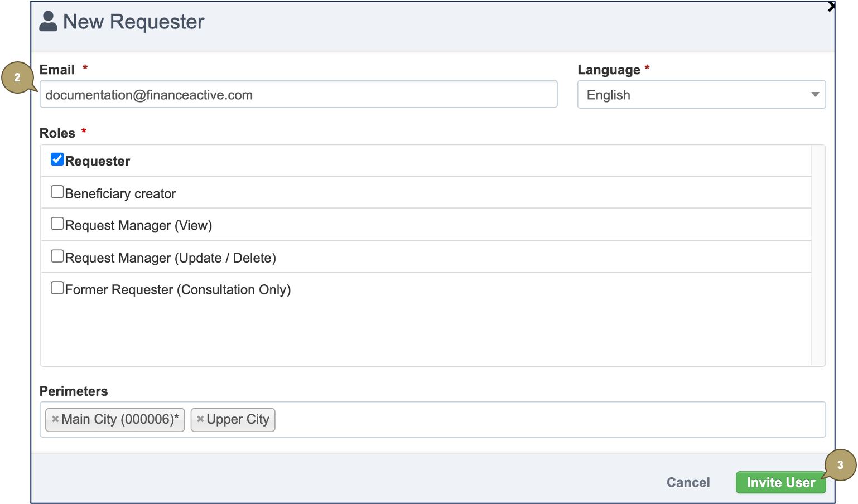Viewport: 858px width, 504px height.
Task: Tick the Request Manager (View) checkbox
Action: coord(57,224)
